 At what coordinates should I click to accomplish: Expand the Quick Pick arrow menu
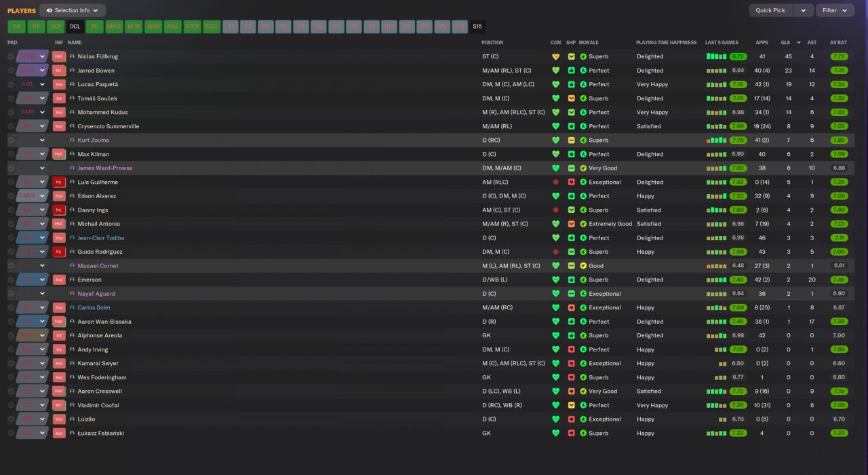[803, 10]
